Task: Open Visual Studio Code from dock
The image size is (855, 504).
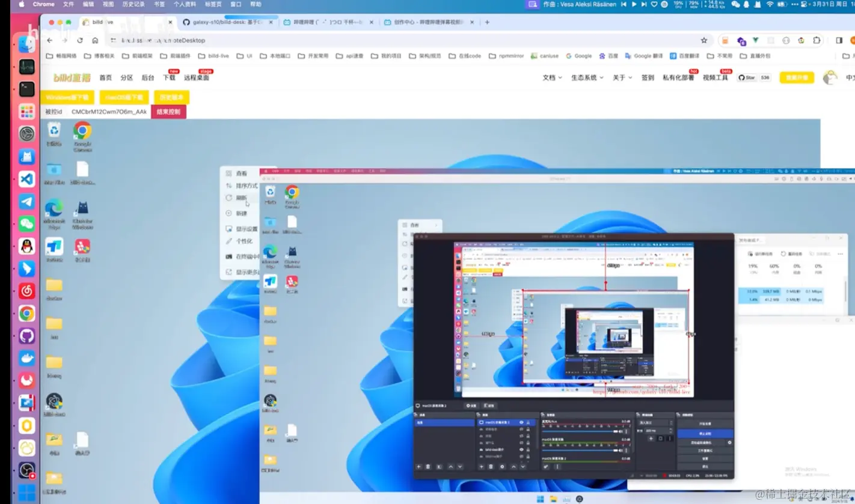Action: click(x=26, y=178)
